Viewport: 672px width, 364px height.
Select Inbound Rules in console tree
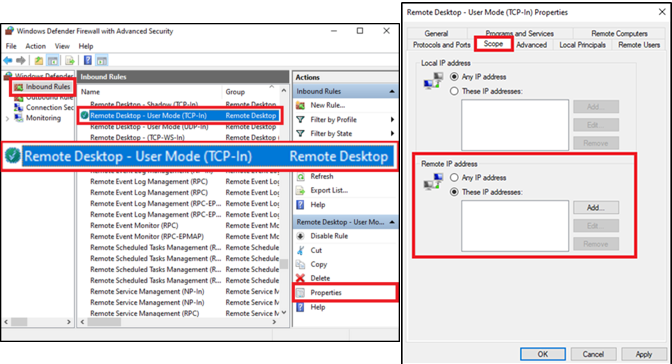[47, 87]
